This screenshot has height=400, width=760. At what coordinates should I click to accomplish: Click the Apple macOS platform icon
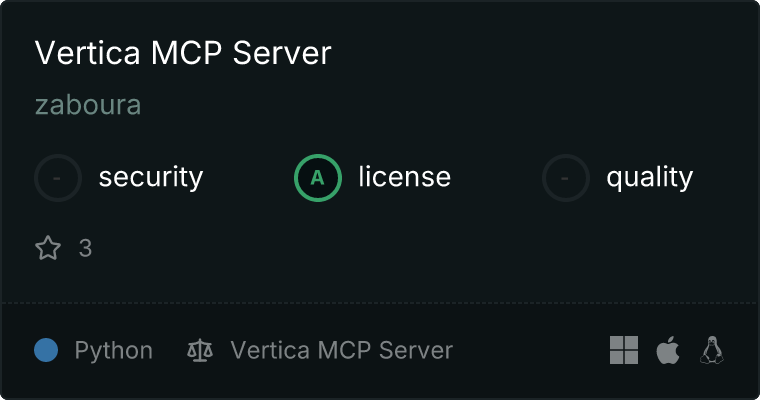click(x=668, y=350)
